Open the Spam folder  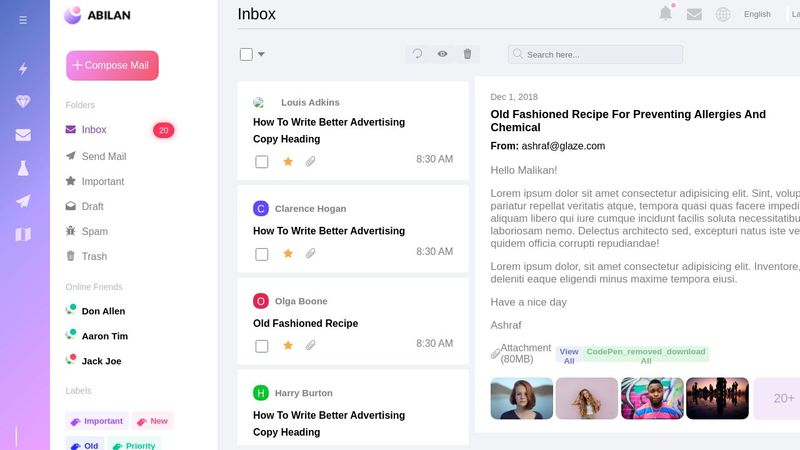tap(95, 231)
